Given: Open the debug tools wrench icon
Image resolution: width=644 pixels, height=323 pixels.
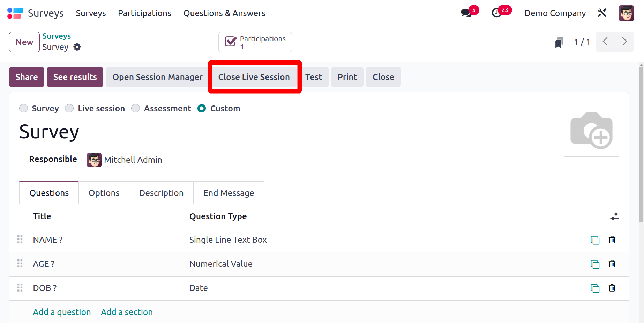Looking at the screenshot, I should 602,13.
